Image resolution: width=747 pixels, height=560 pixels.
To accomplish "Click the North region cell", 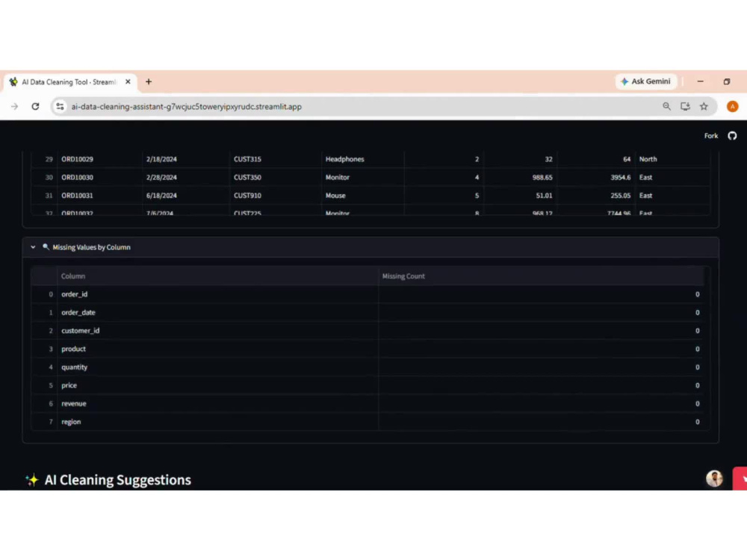I will coord(672,159).
